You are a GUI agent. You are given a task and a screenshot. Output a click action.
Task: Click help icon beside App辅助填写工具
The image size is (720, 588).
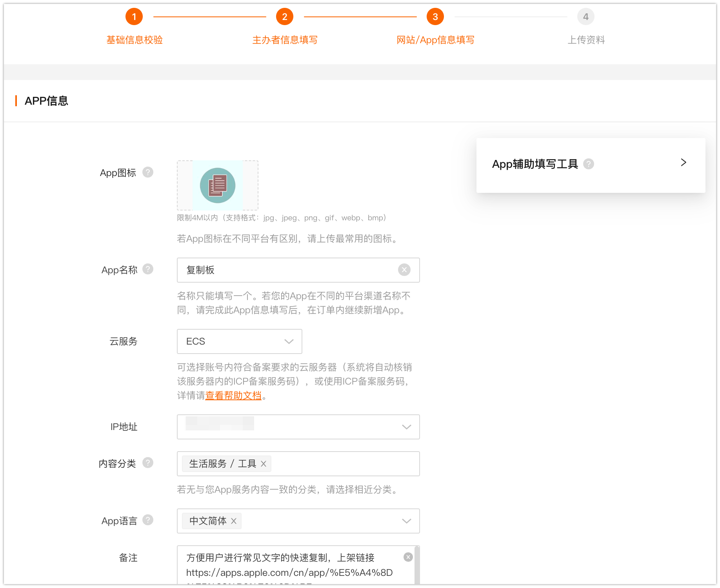point(589,164)
